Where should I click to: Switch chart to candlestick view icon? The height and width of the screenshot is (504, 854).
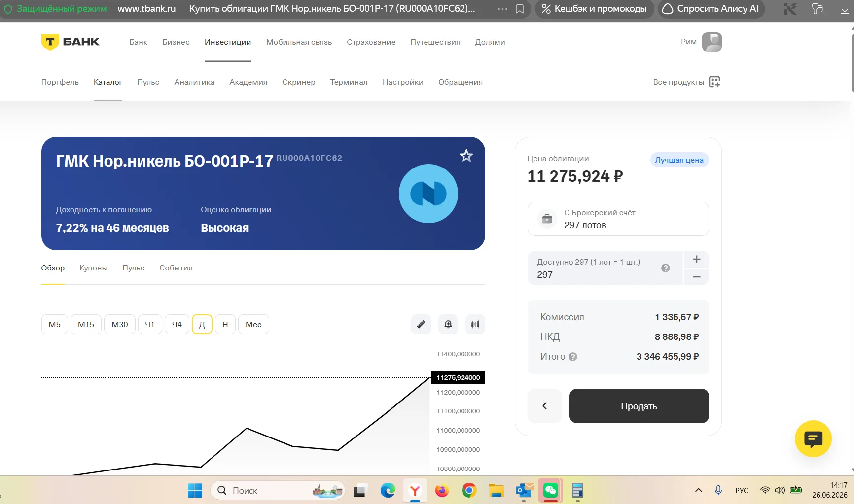click(475, 324)
